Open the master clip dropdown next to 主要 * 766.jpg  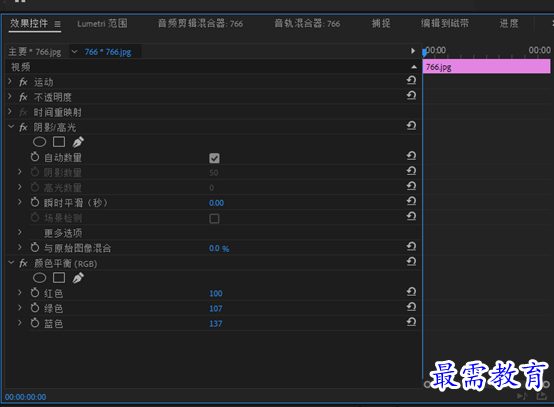(x=75, y=52)
